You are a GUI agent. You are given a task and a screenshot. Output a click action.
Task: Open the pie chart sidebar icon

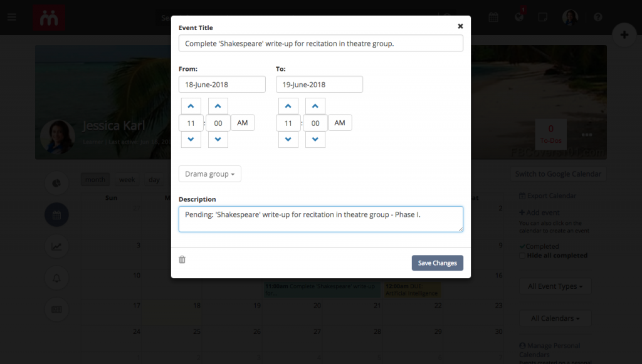click(x=56, y=183)
